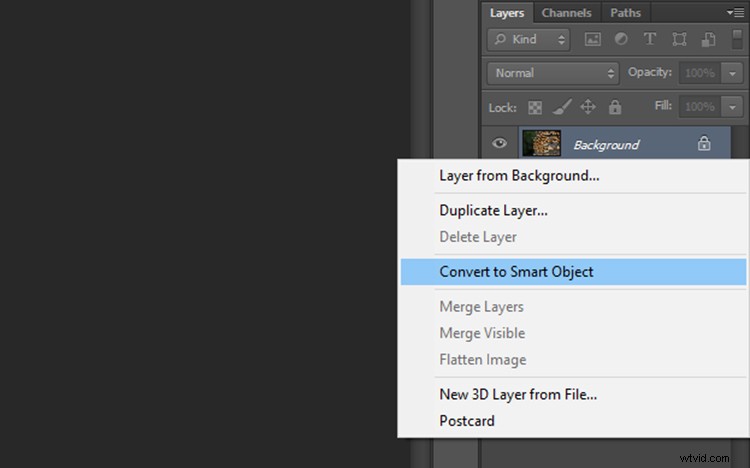Screen dimensions: 750x468
Task: Expand the Opacity slider arrow
Action: (x=734, y=73)
